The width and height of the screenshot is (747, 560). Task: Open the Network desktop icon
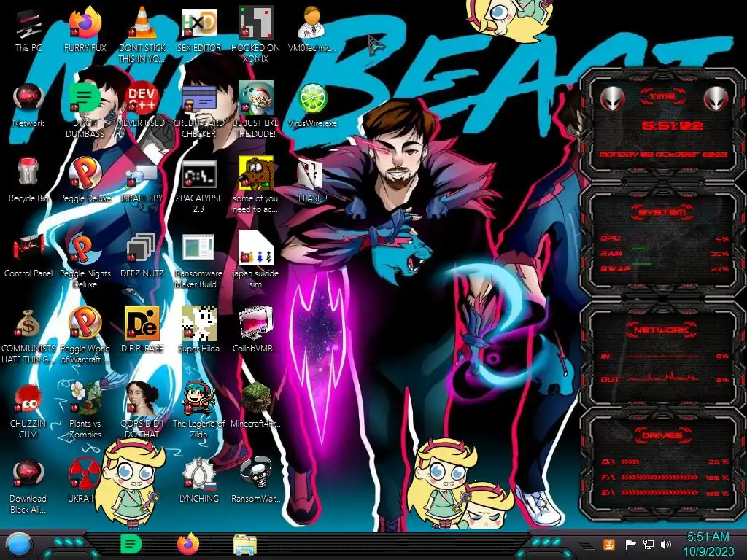click(28, 99)
